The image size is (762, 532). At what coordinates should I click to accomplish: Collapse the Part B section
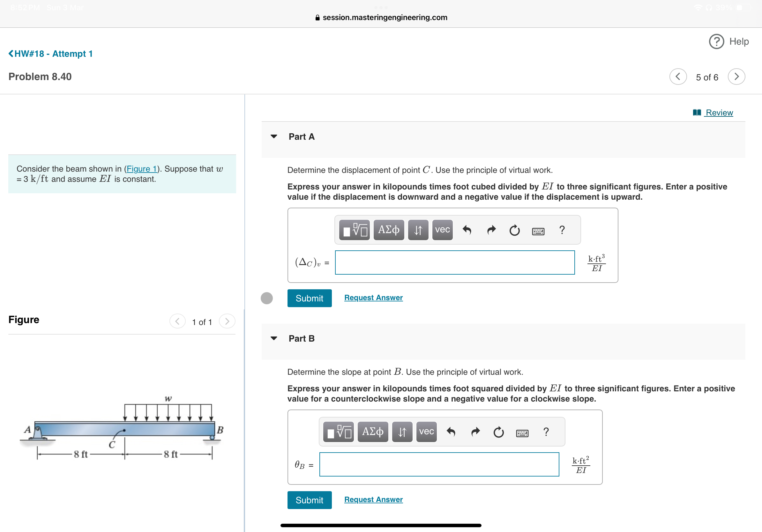pos(273,338)
